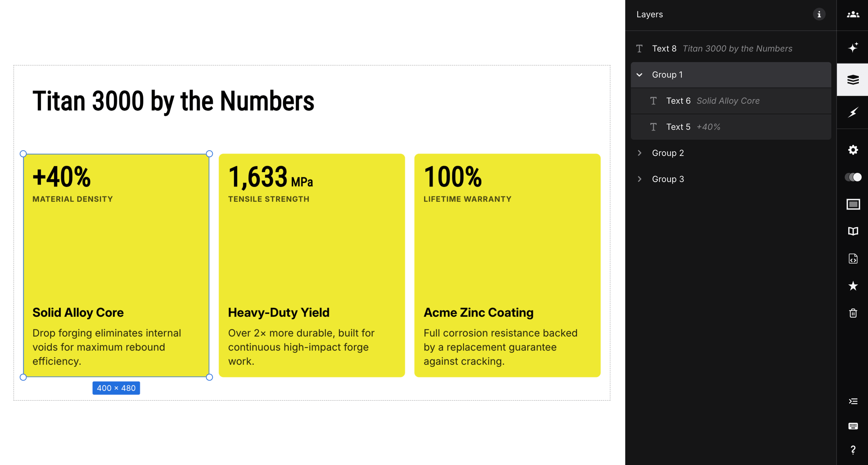Image resolution: width=868 pixels, height=465 pixels.
Task: Collapse Group 1 chevron
Action: pyautogui.click(x=639, y=75)
